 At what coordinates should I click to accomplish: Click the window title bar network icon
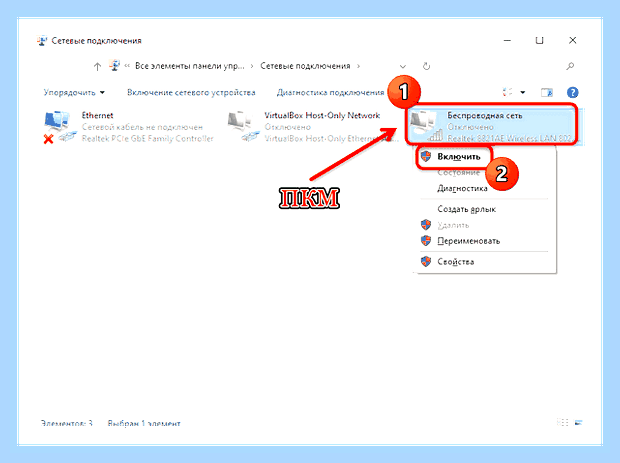pos(42,41)
